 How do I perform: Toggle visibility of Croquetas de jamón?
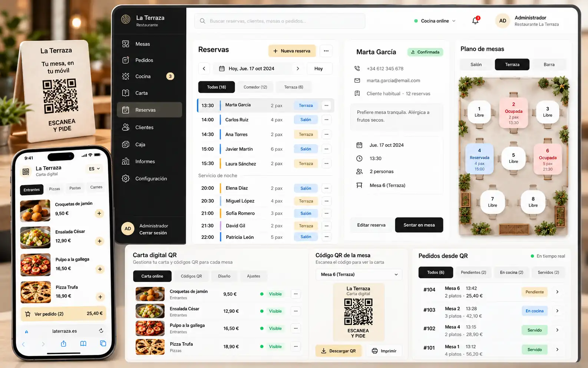[272, 294]
